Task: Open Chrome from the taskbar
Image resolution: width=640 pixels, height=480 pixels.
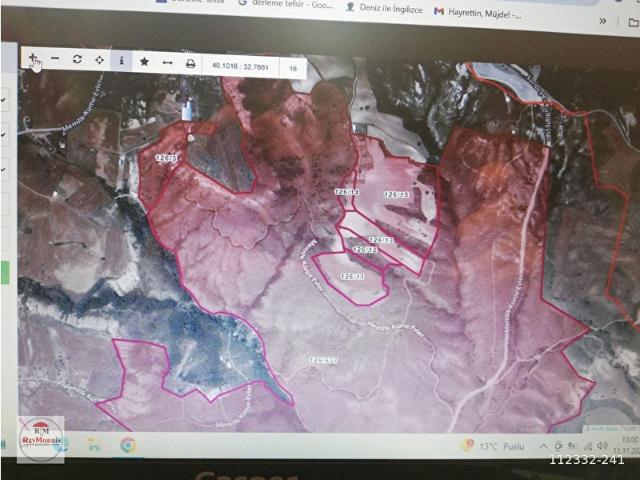Action: pyautogui.click(x=128, y=445)
